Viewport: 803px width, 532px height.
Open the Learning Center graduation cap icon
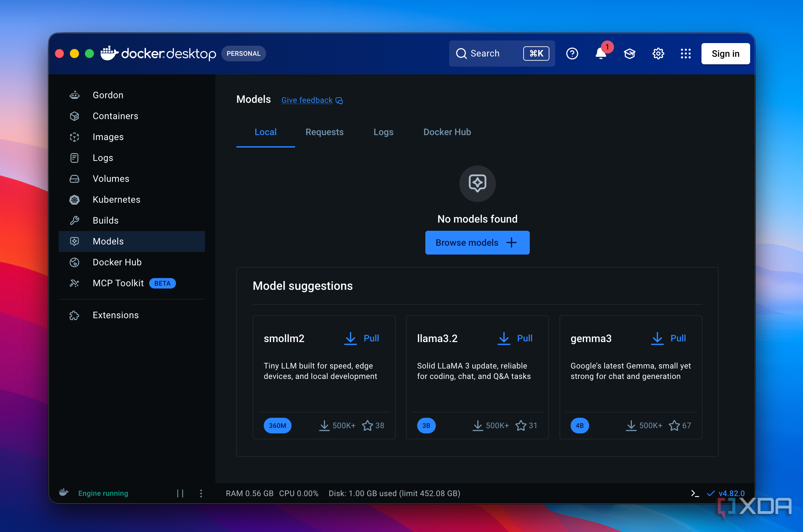pyautogui.click(x=629, y=54)
